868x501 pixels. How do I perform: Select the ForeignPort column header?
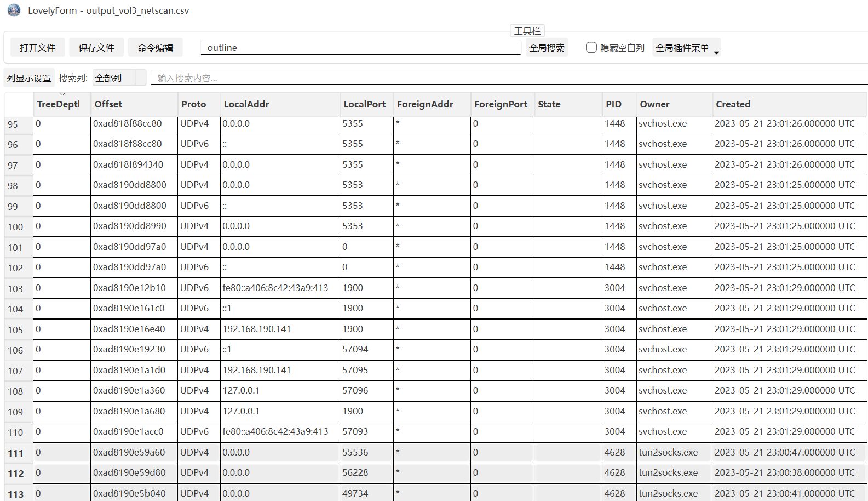[503, 104]
